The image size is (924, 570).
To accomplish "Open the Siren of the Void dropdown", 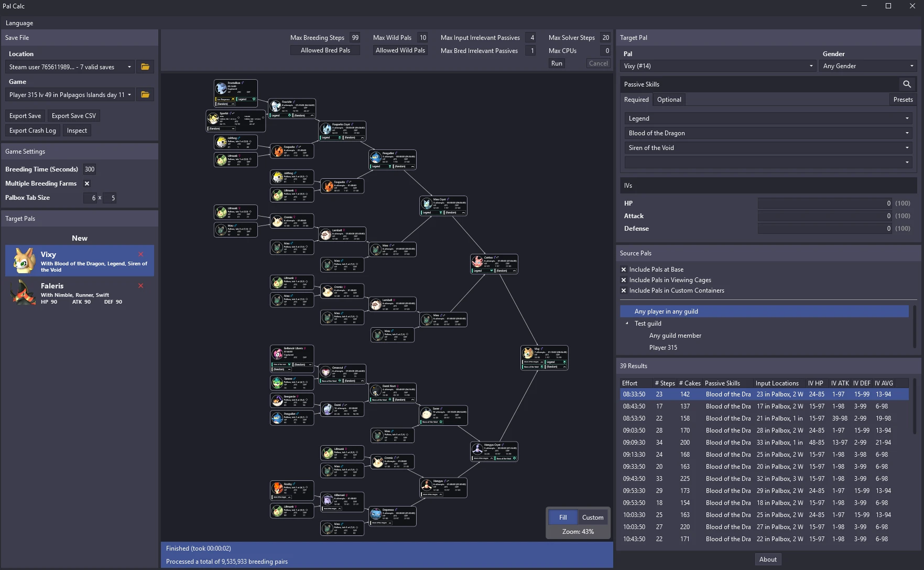I will tap(768, 148).
